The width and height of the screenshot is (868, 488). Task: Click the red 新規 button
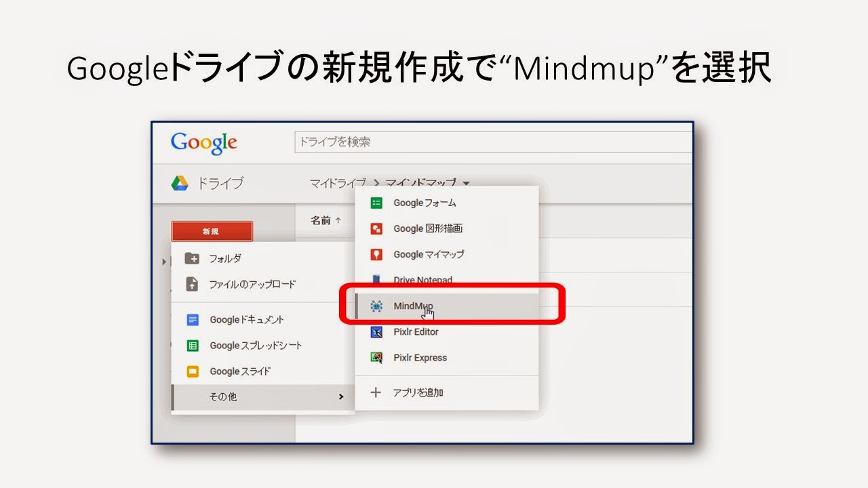[212, 231]
